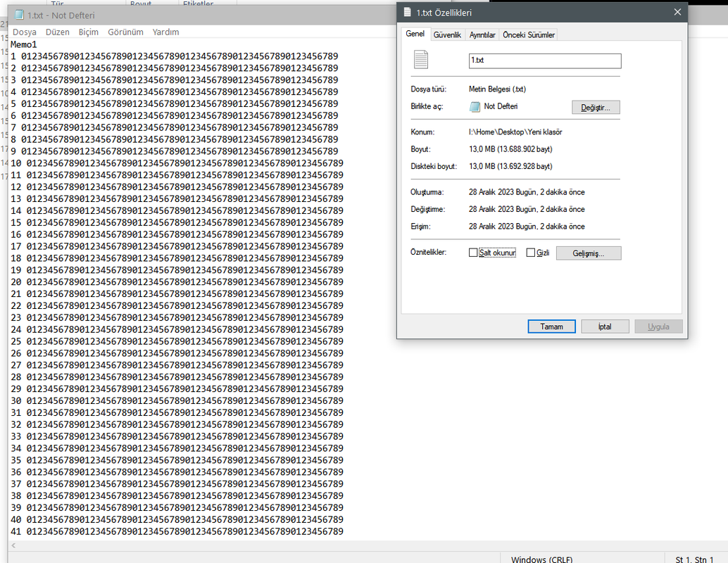Image resolution: width=728 pixels, height=563 pixels.
Task: Click the Boyut value 13,0 MB (13.688.902 bayt)
Action: (x=510, y=149)
